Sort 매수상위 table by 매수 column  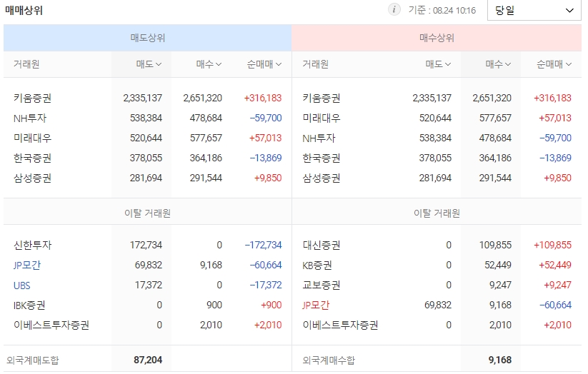pos(498,64)
